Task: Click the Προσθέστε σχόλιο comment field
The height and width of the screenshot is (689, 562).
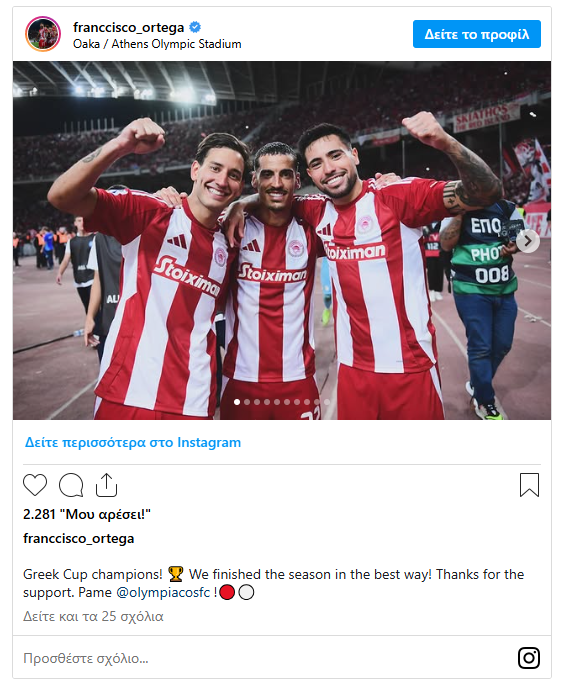Action: coord(264,658)
